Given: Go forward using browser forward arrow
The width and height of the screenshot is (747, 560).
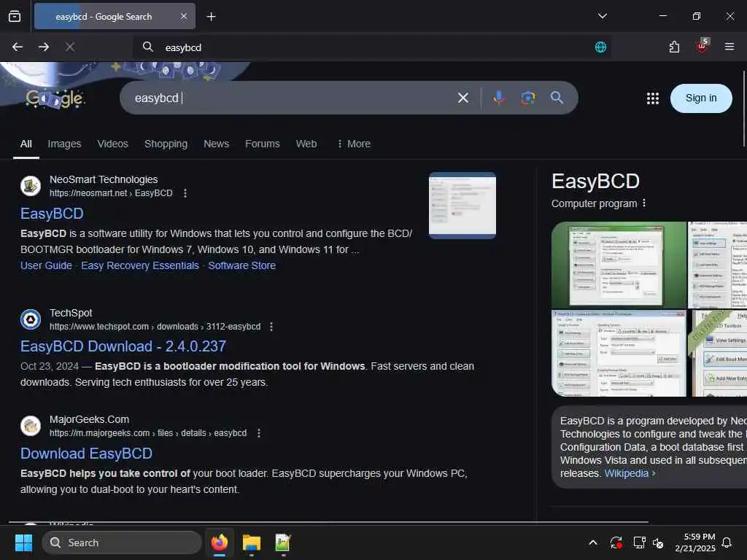Looking at the screenshot, I should tap(44, 47).
